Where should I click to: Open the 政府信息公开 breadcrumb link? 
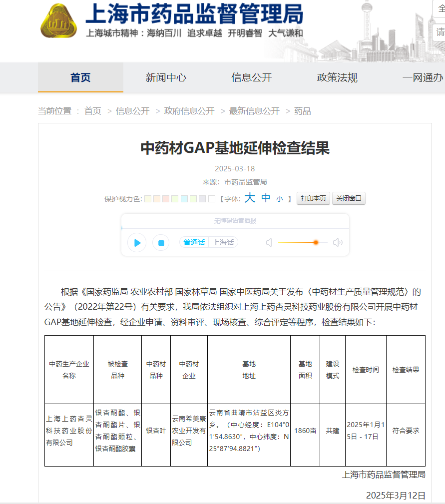pos(189,111)
